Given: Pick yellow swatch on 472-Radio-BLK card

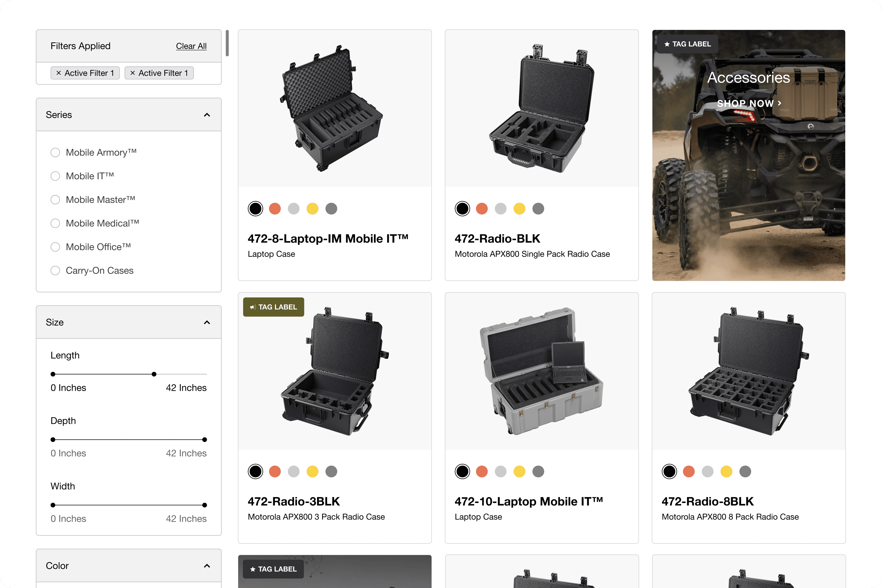Looking at the screenshot, I should pyautogui.click(x=519, y=209).
